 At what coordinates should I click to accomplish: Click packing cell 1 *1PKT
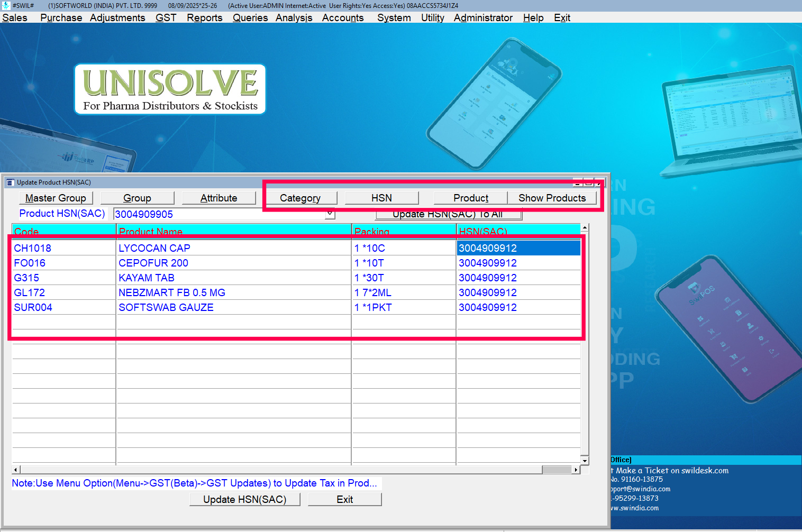pos(404,307)
